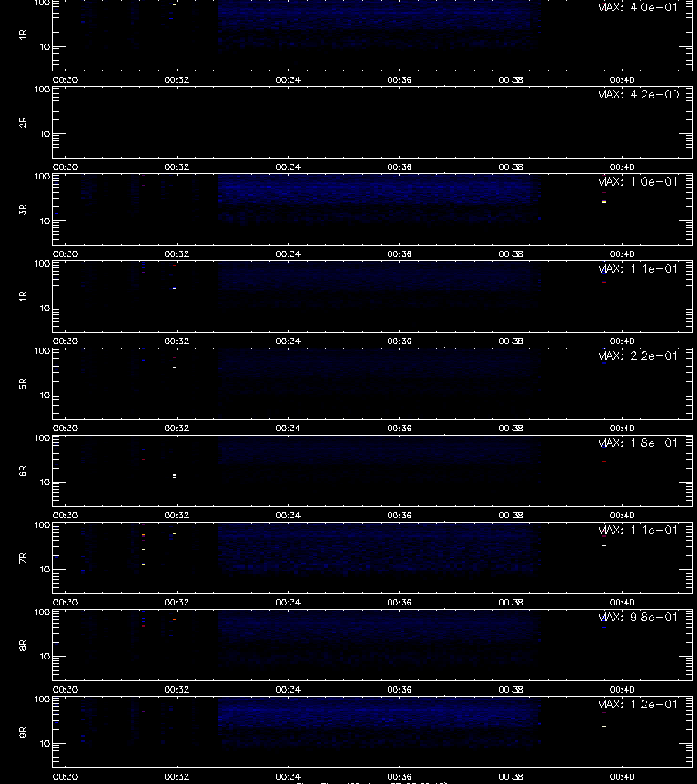Click the 100 y-axis label of 7R panel

tap(42, 525)
